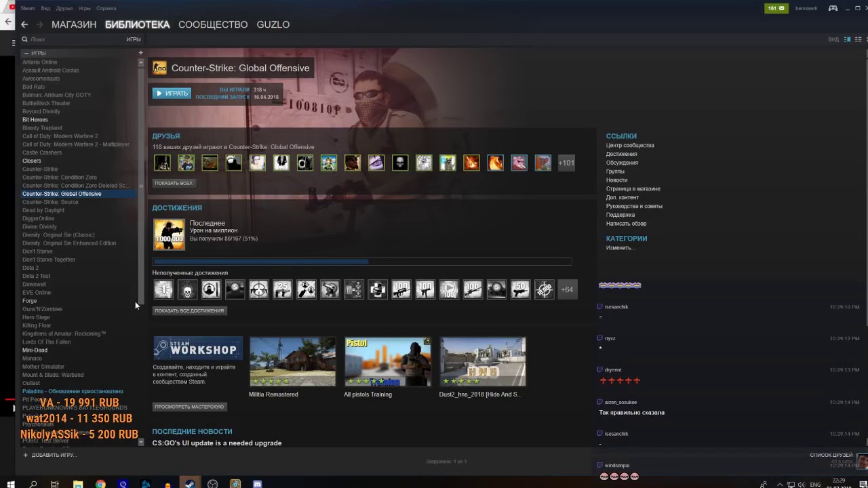Click ДОБАВИТЬ ИГРУ at the bottom
The image size is (868, 488).
click(50, 455)
